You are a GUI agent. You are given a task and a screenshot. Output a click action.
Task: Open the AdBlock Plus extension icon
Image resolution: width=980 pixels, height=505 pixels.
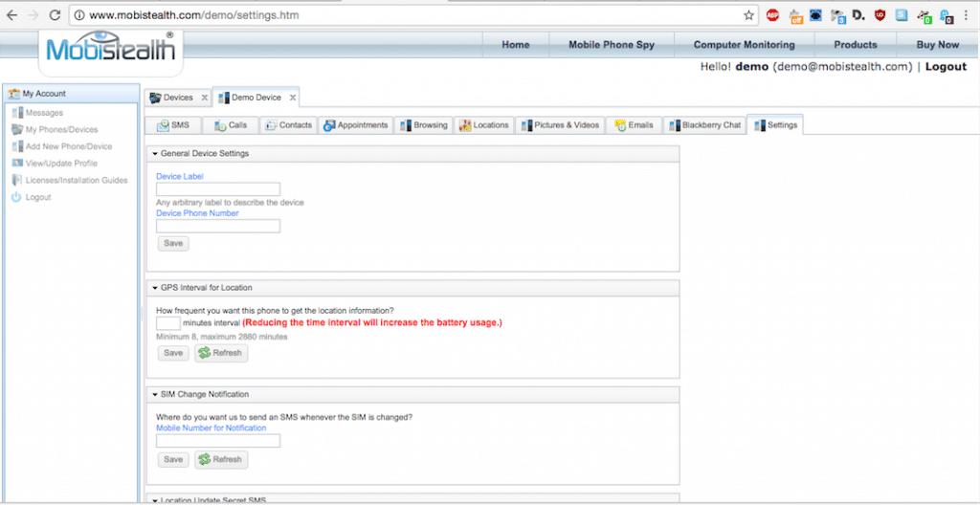772,15
